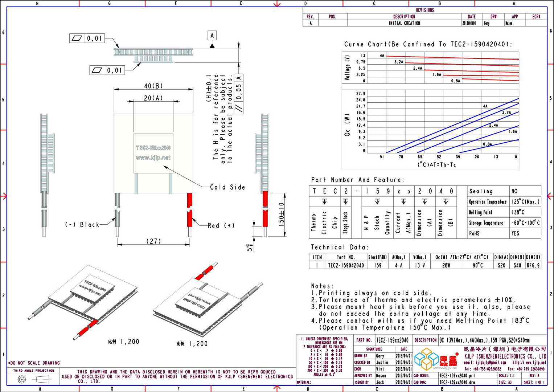Click the KJLP cube company logo
Screen dimensions: 554x392
coord(426,359)
